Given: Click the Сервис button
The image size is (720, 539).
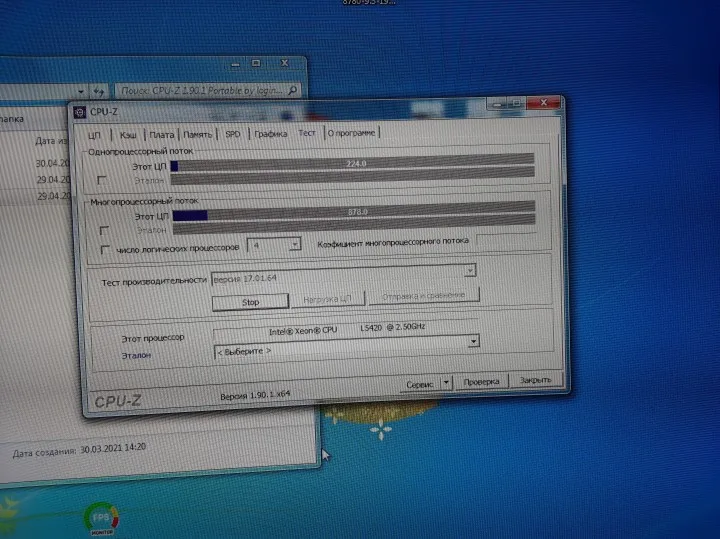Looking at the screenshot, I should 419,384.
